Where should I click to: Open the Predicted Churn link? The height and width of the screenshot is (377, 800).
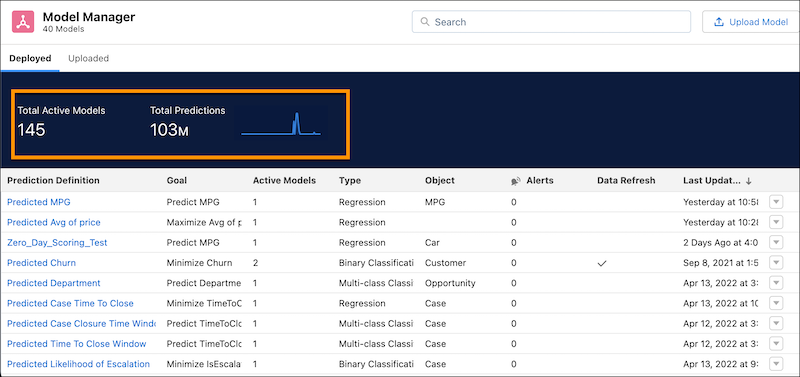(x=41, y=263)
